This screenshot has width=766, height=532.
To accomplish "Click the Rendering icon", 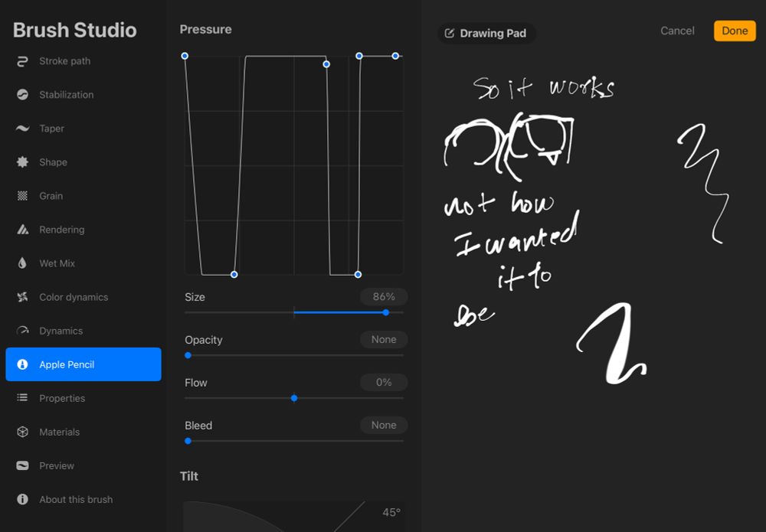I will (x=22, y=230).
